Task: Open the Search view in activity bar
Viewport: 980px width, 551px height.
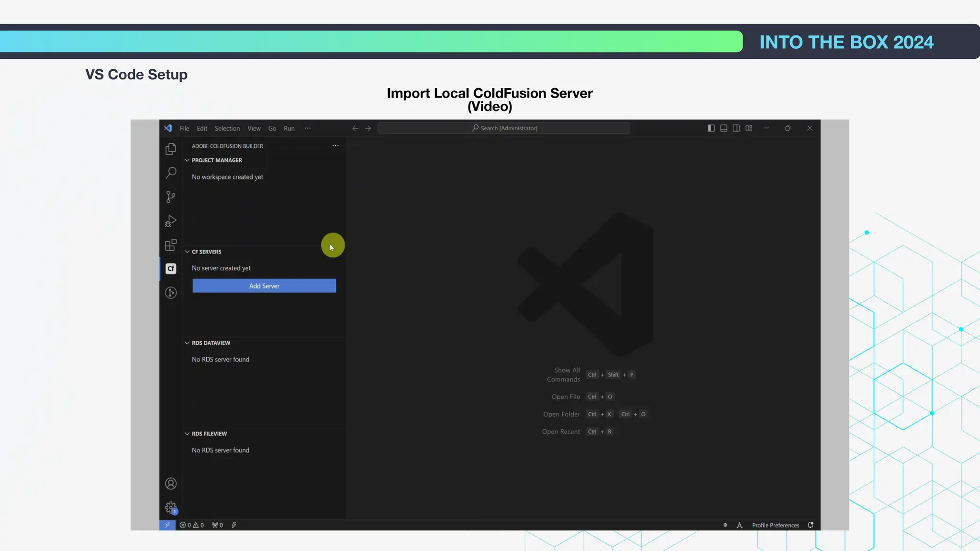Action: pyautogui.click(x=171, y=173)
